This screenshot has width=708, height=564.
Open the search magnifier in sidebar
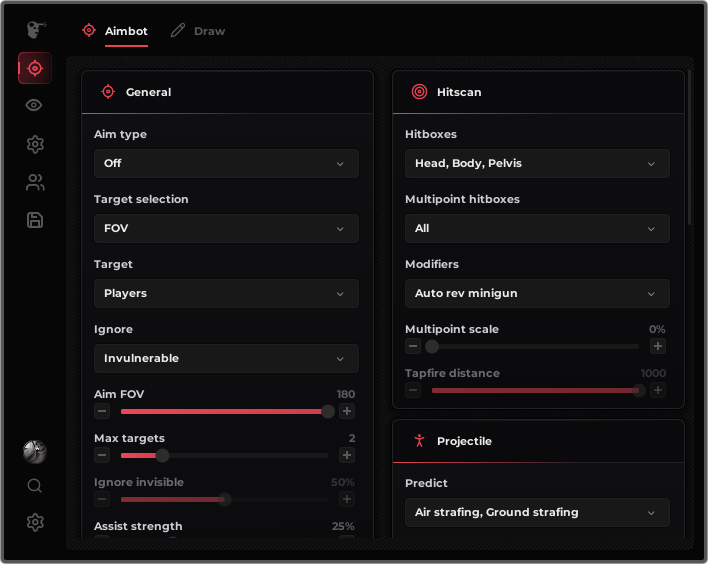pyautogui.click(x=35, y=486)
